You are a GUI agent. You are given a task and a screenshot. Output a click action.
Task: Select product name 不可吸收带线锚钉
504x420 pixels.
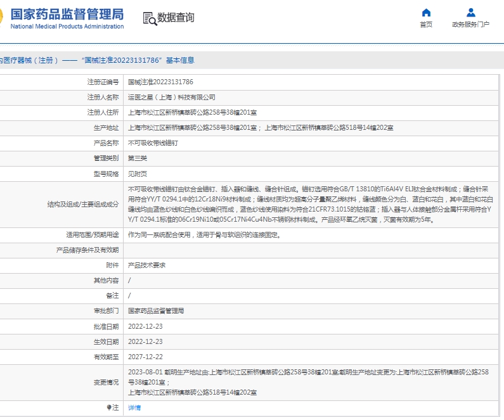coord(153,143)
